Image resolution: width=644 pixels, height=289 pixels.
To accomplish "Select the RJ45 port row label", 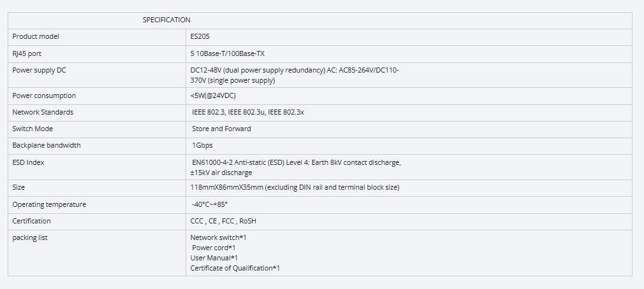I will (x=27, y=53).
